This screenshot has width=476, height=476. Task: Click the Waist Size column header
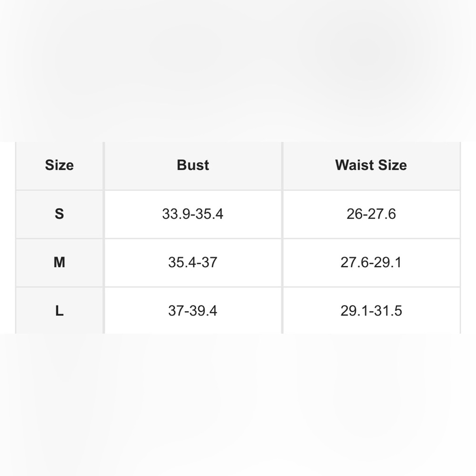(371, 165)
